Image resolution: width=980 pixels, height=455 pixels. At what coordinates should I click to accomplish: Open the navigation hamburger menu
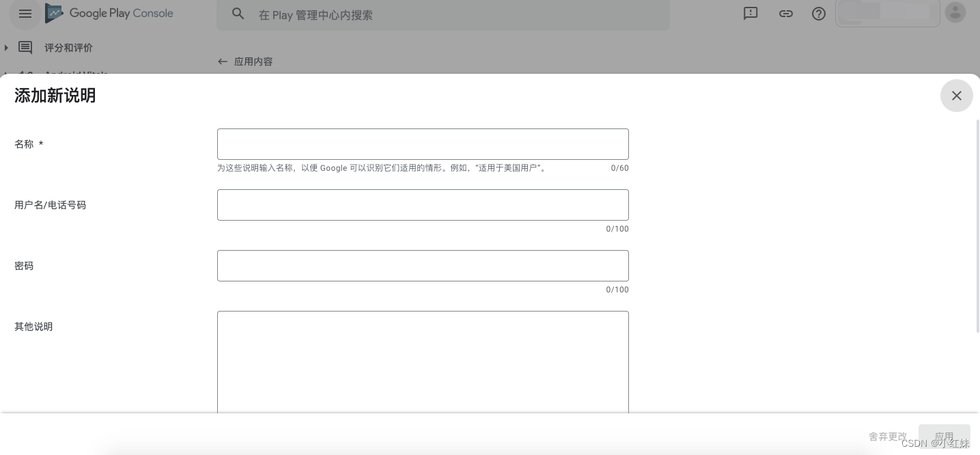click(x=25, y=14)
